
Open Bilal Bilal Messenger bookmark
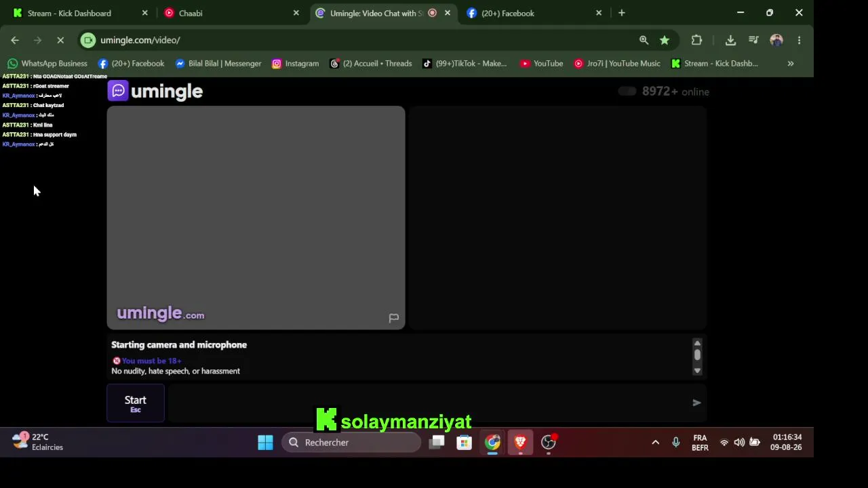[218, 63]
